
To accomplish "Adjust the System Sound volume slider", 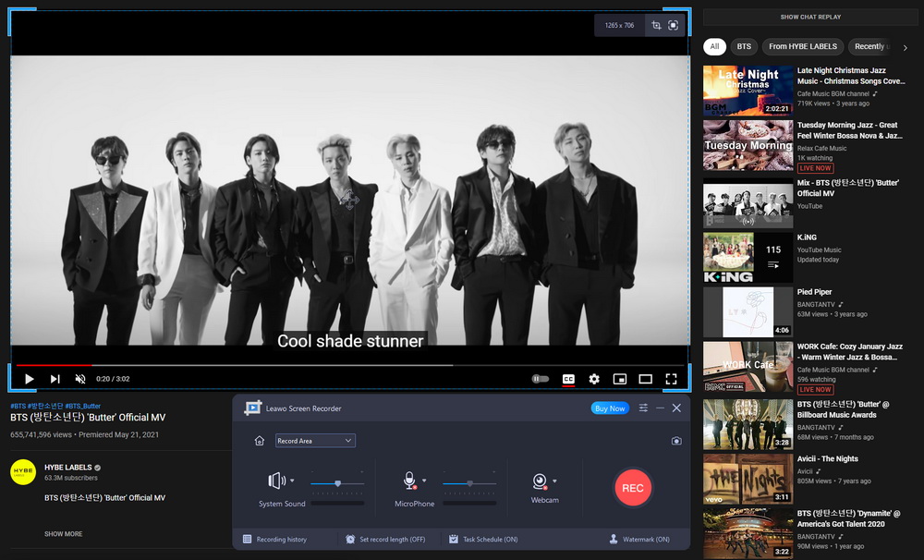I will (339, 481).
